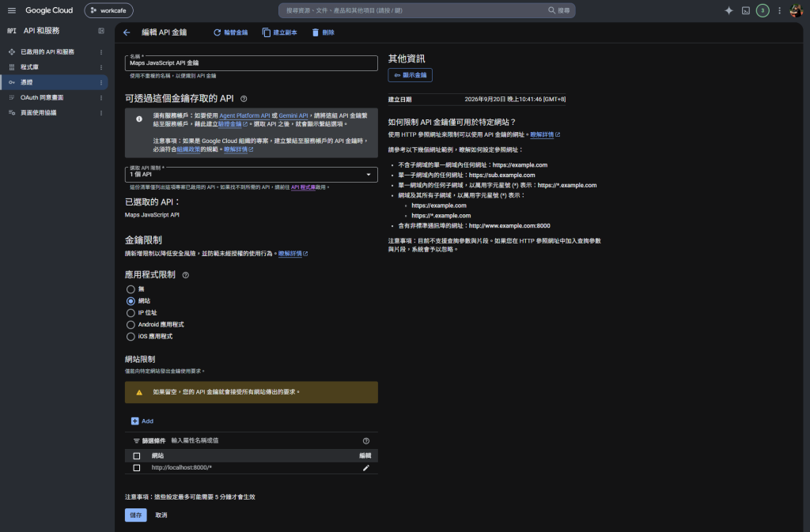
Task: Select the iOS apps restriction radio
Action: [x=131, y=337]
